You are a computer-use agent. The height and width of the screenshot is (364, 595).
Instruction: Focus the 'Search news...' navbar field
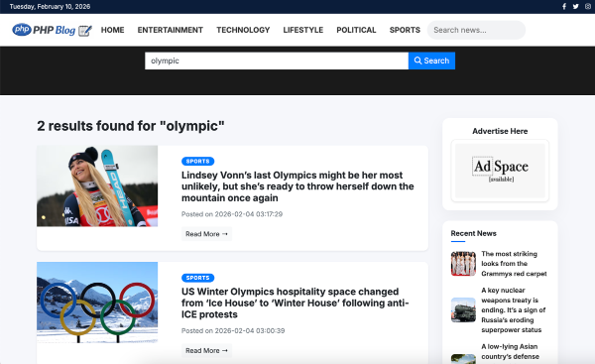476,30
